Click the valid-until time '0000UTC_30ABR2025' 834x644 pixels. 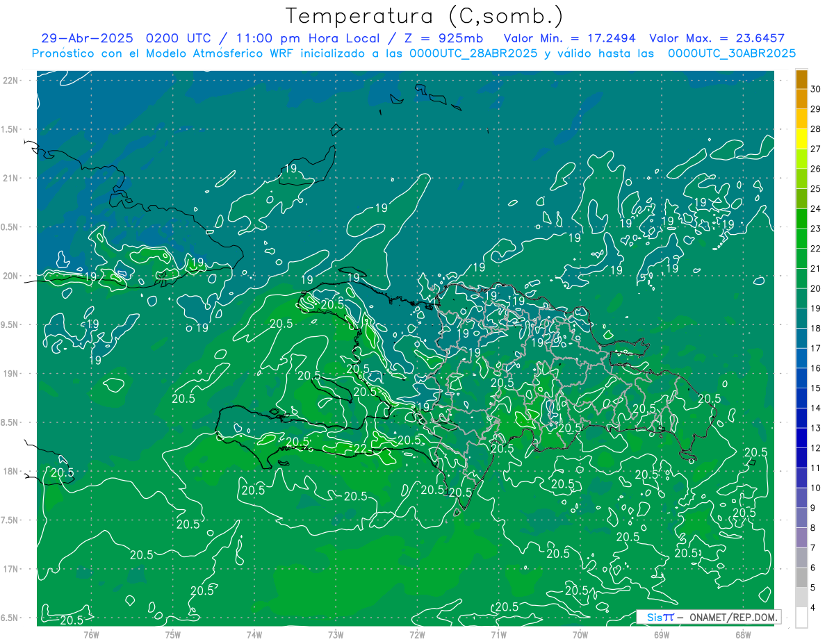732,53
